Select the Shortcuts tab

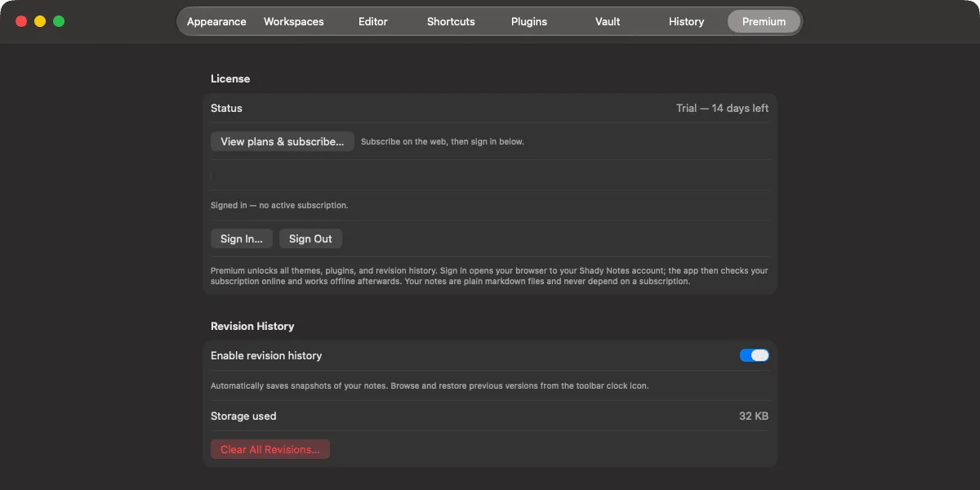tap(451, 21)
